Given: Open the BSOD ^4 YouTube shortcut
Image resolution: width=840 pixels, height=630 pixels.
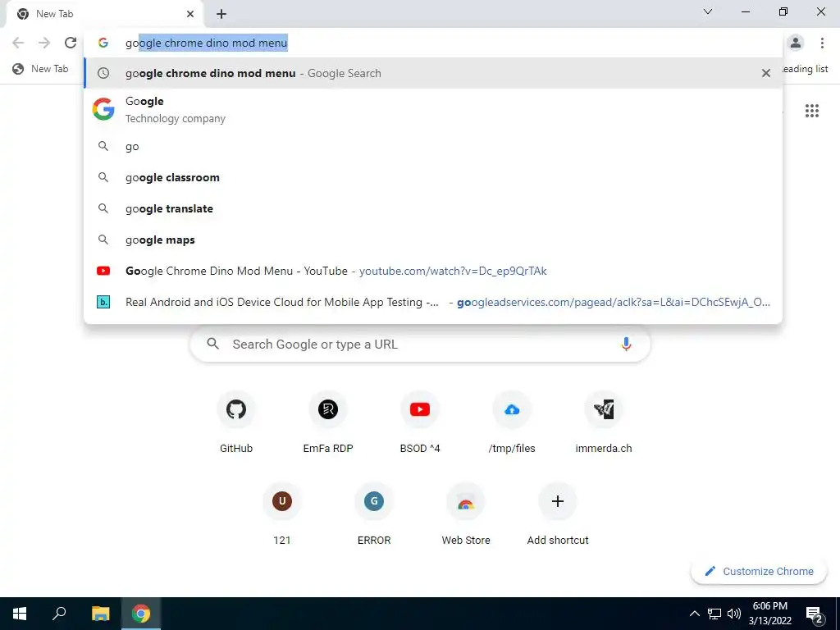Looking at the screenshot, I should pos(420,422).
